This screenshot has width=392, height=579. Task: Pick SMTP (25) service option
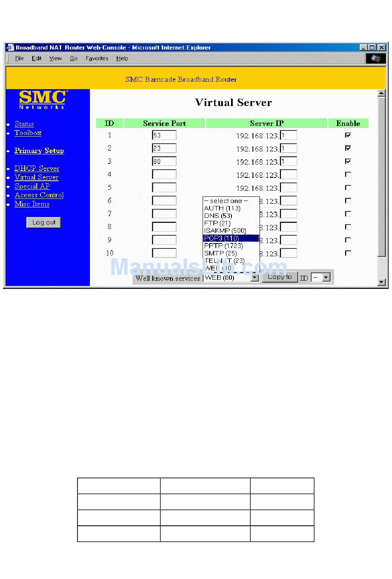[x=231, y=253]
